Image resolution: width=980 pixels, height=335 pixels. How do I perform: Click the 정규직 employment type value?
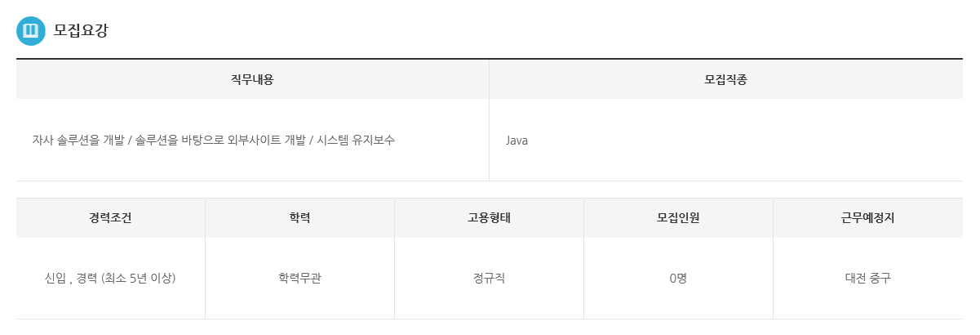[489, 278]
